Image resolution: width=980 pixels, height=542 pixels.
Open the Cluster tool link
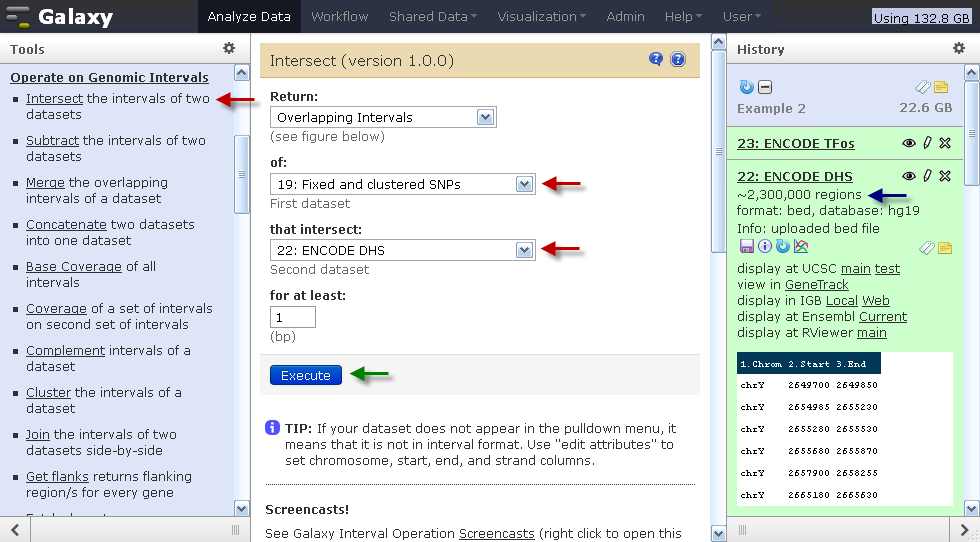pyautogui.click(x=48, y=393)
